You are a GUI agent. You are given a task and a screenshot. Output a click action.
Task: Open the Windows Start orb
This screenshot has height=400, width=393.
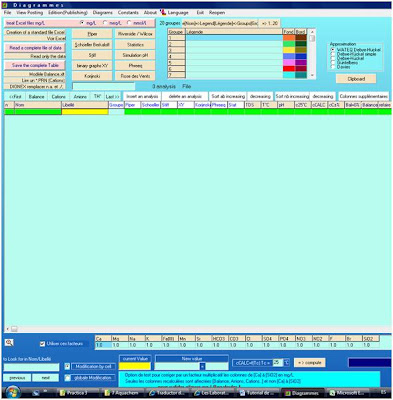tap(13, 392)
